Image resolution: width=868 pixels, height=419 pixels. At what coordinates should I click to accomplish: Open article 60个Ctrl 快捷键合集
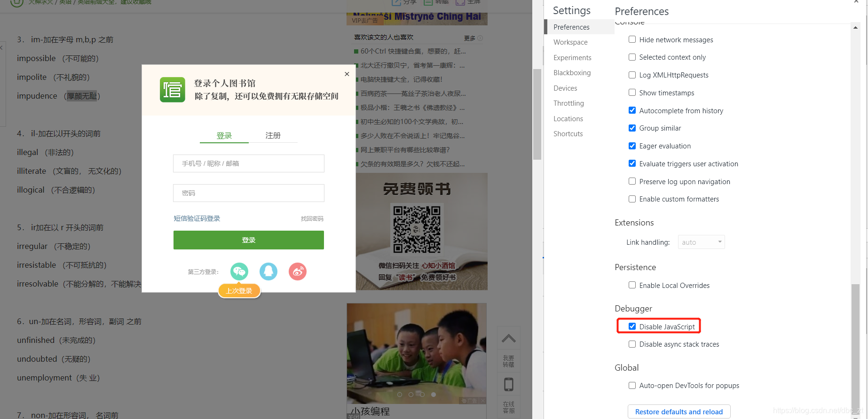point(413,51)
